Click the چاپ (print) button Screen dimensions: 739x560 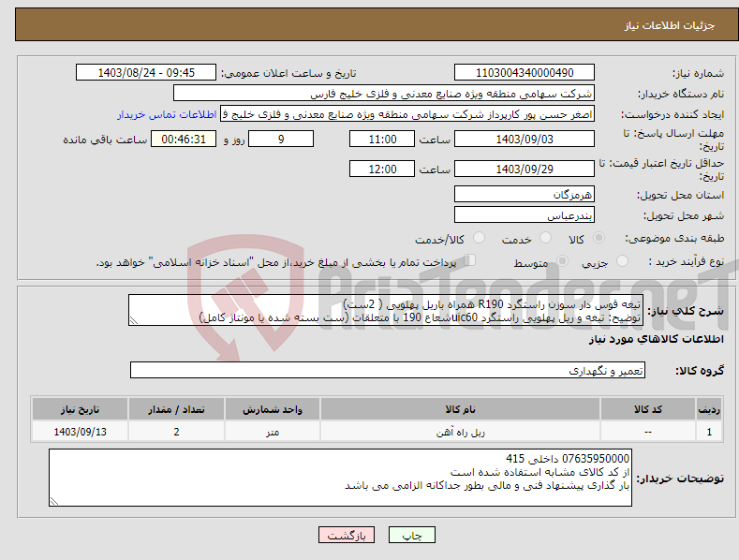pos(411,535)
